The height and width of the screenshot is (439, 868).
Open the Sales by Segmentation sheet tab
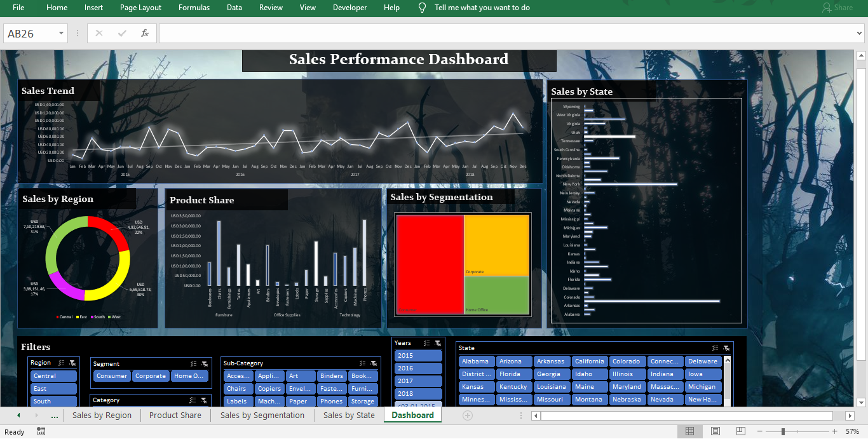coord(262,415)
